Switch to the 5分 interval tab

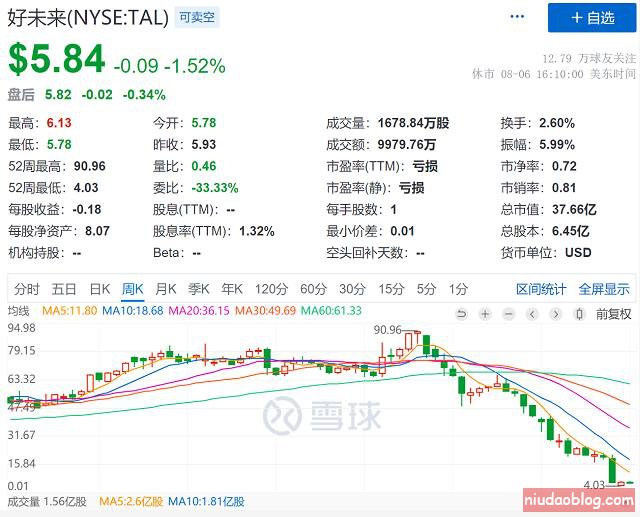pos(426,289)
